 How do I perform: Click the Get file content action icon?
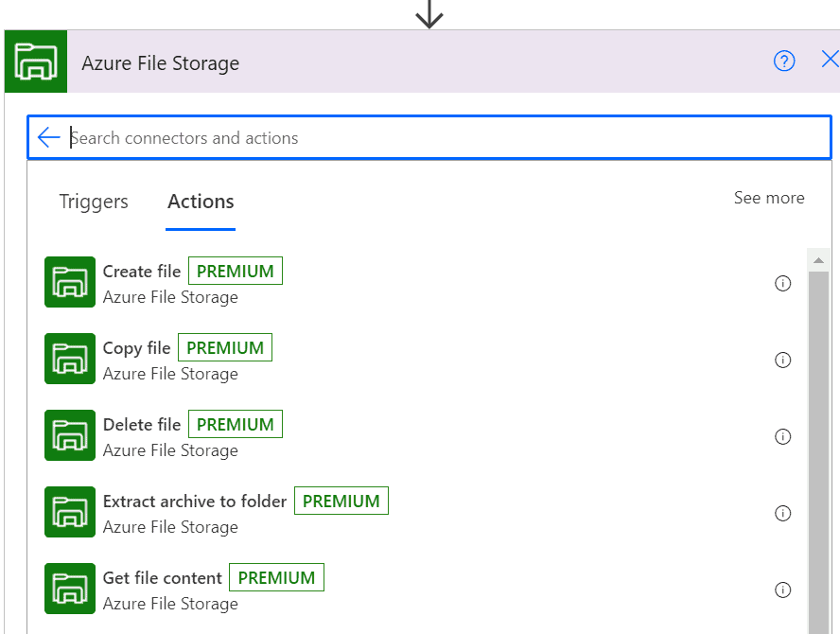(70, 589)
